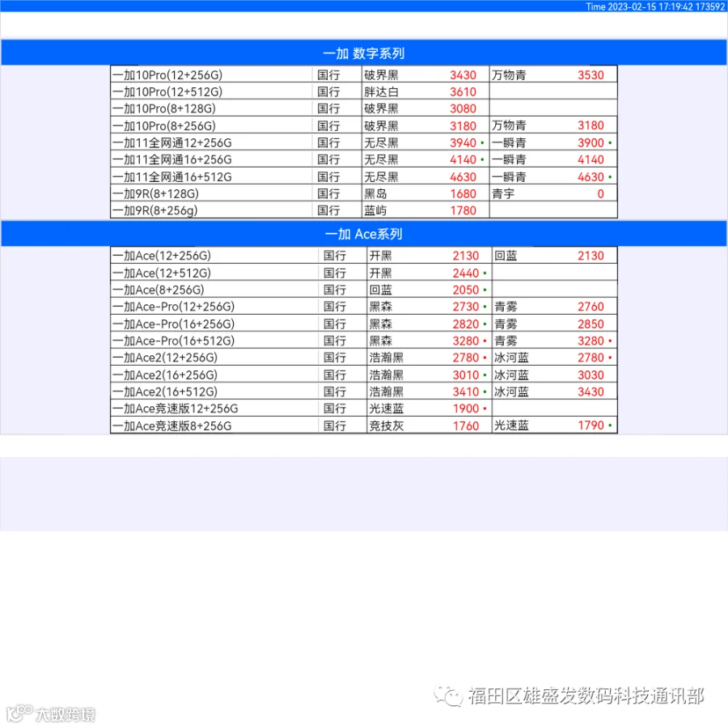
Task: Select the 一加Ace2(16+512G) model cell
Action: point(214,392)
